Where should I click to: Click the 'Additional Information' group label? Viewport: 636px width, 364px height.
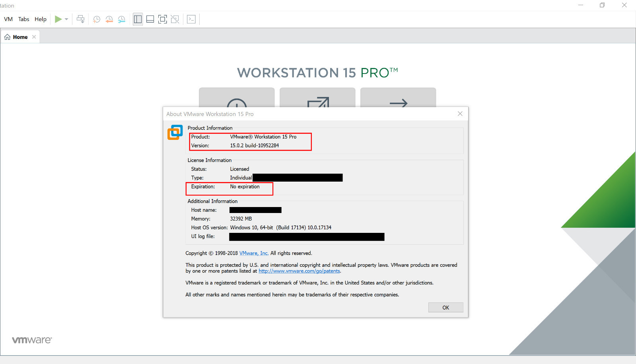click(x=212, y=201)
